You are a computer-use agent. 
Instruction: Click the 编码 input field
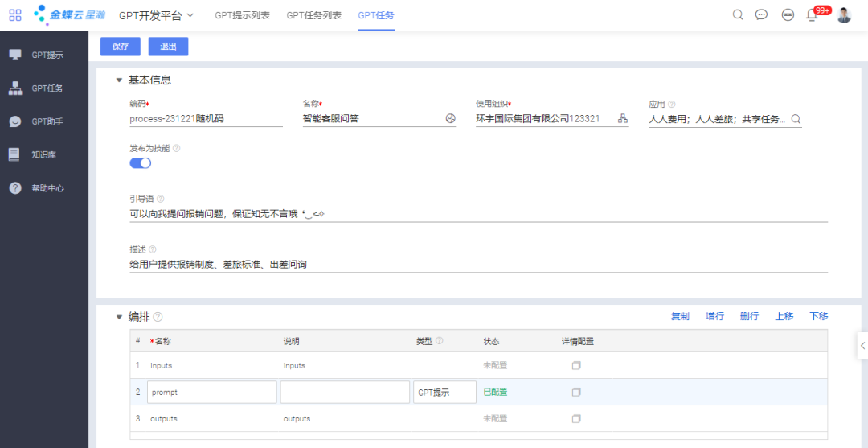tap(206, 118)
